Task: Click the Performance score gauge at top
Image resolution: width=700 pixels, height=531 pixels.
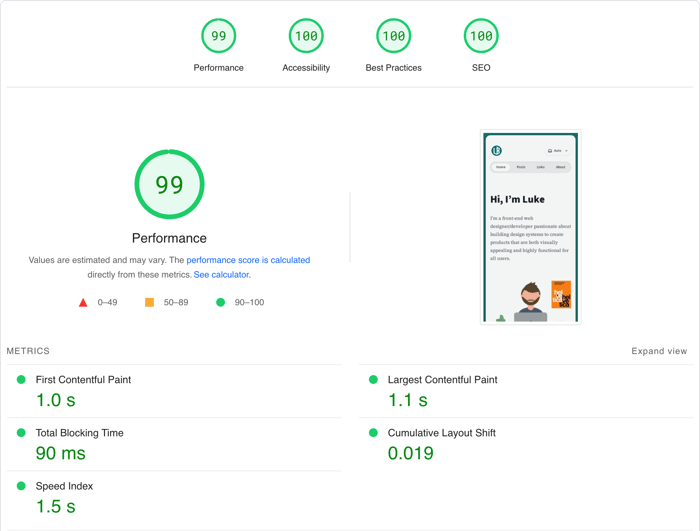Action: point(218,36)
